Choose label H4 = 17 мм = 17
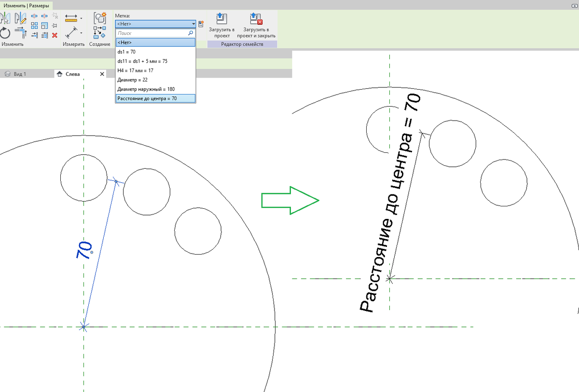The height and width of the screenshot is (392, 579). (155, 70)
